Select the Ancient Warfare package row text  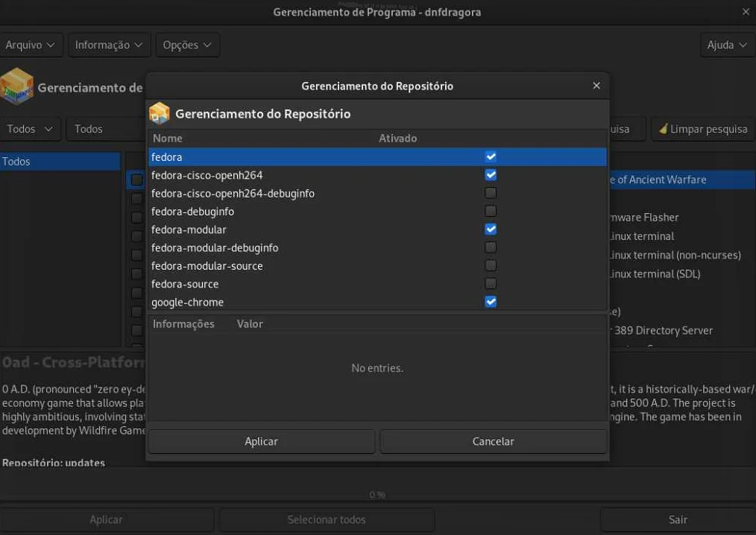coord(658,180)
